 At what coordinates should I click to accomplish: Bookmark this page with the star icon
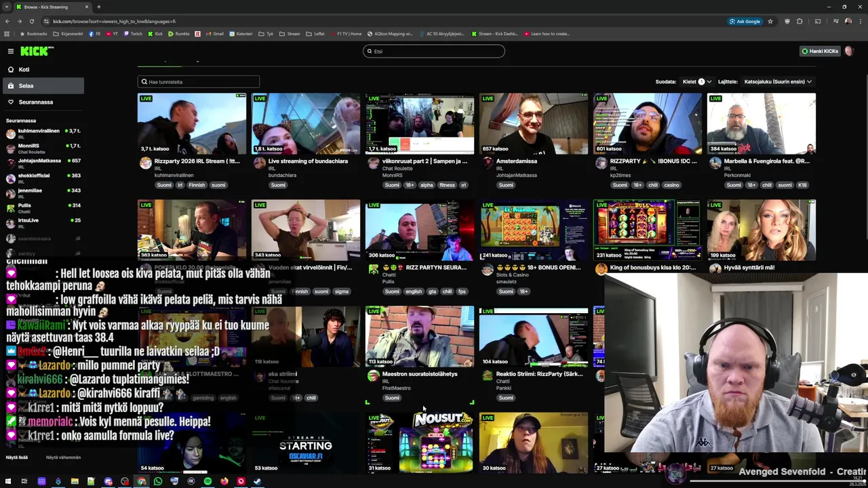(770, 21)
